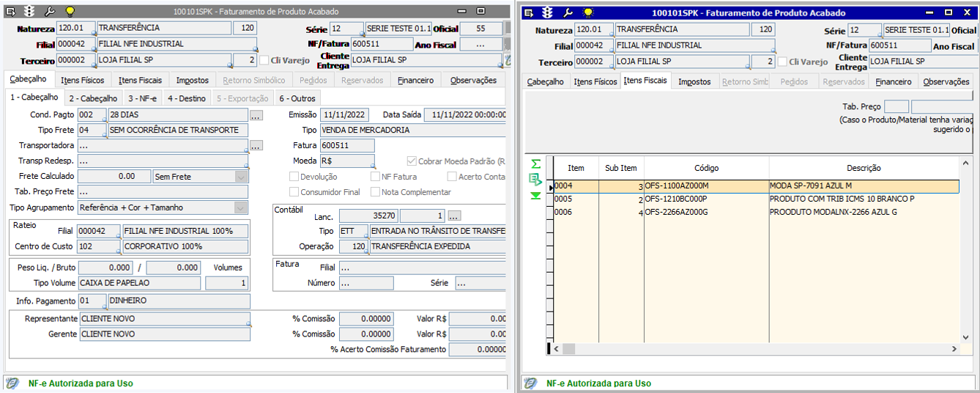Screen dimensions: 980x393
Task: Click the green sigma totals icon
Action: 535,164
